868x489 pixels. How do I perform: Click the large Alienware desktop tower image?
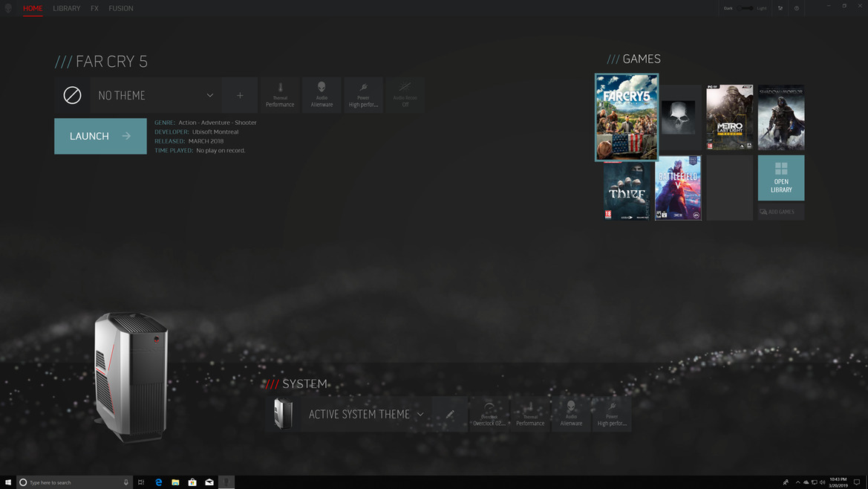131,377
